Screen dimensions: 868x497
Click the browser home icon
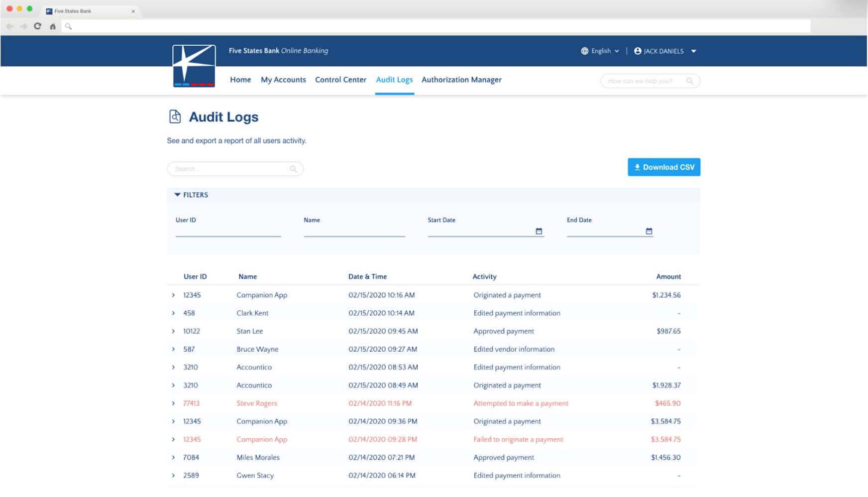tap(53, 26)
